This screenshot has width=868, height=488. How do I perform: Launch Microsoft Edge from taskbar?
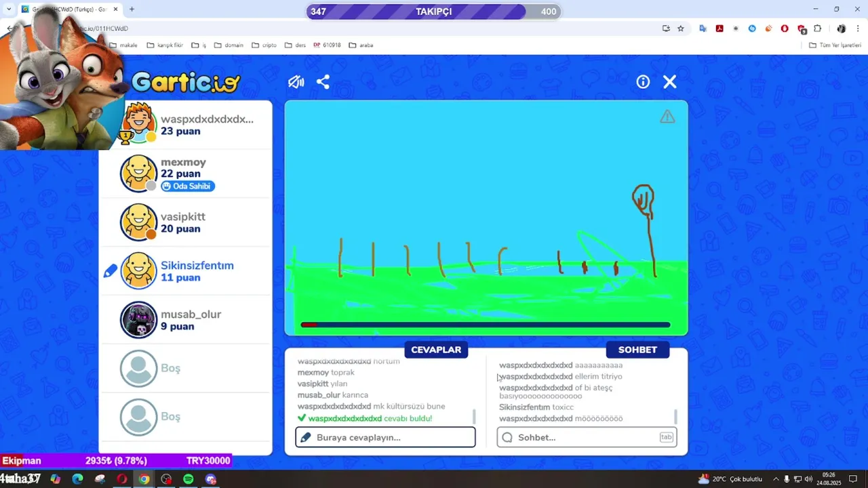click(x=77, y=479)
